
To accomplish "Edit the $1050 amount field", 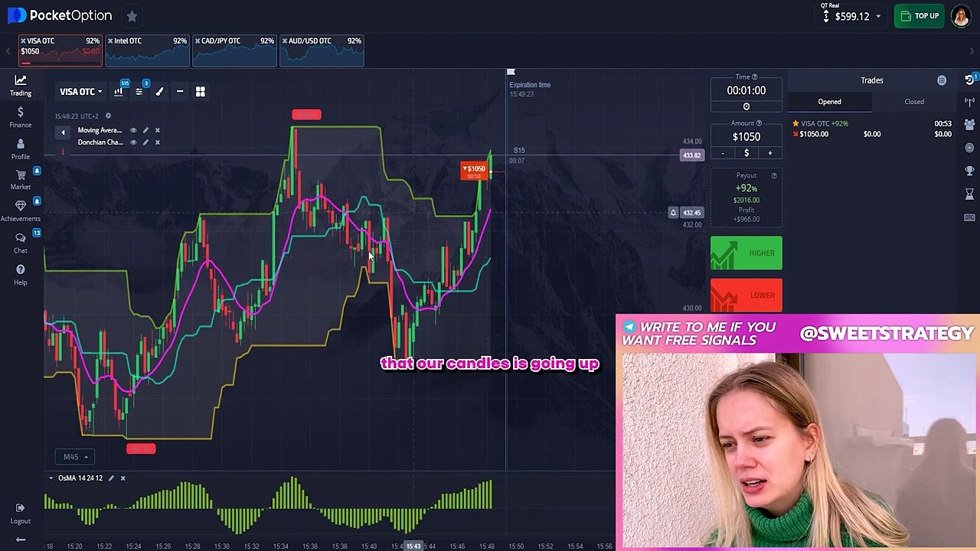I will click(x=746, y=137).
